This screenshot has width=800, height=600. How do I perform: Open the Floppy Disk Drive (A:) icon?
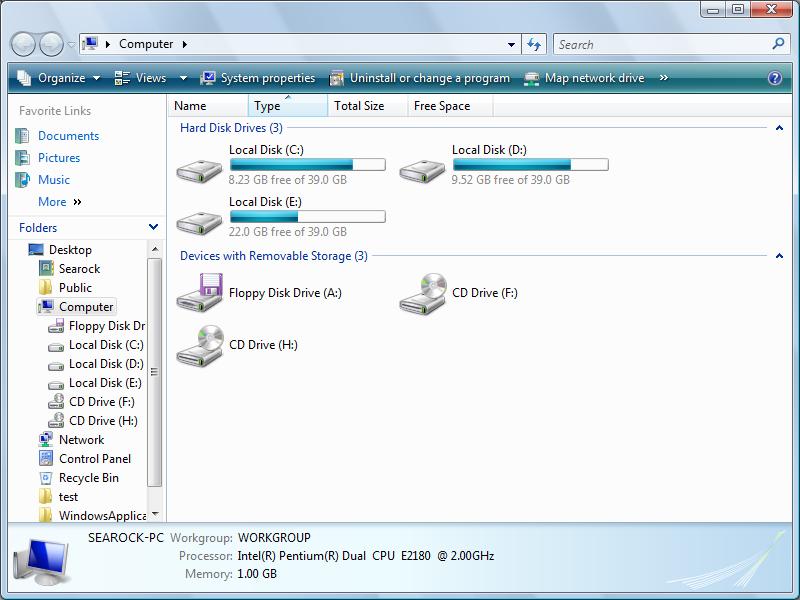point(199,293)
